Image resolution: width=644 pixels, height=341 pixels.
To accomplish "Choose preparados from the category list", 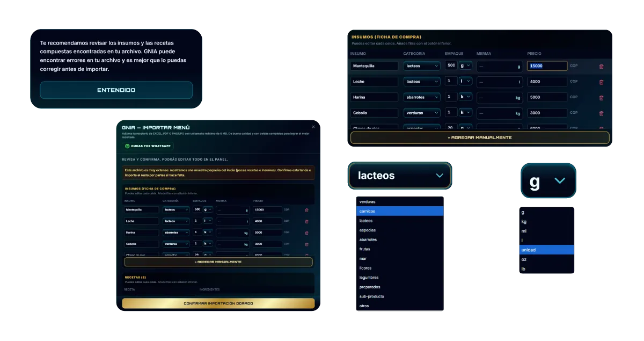I will (x=400, y=287).
